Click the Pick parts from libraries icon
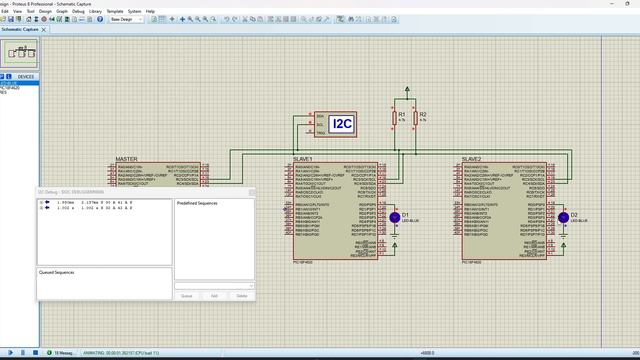Viewport: 640px width, 360px height. 304,19
